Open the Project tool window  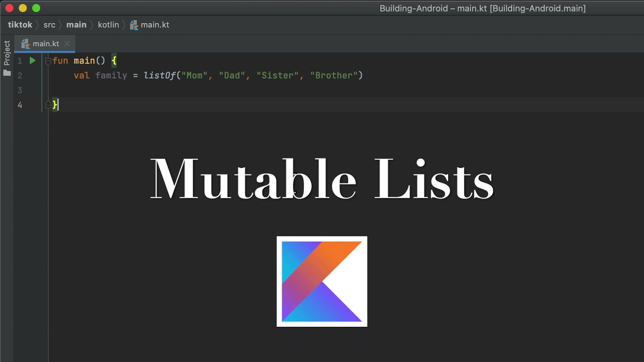point(7,53)
